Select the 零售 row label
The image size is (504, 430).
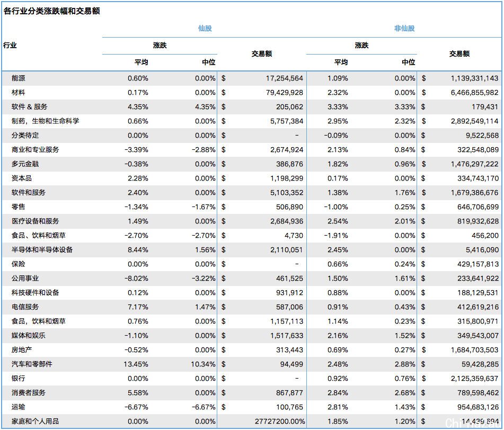click(19, 207)
